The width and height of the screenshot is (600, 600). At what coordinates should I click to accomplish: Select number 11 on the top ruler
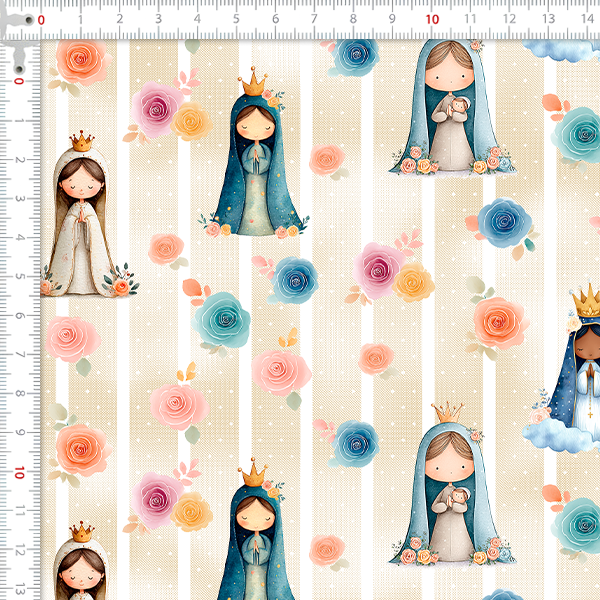(470, 19)
